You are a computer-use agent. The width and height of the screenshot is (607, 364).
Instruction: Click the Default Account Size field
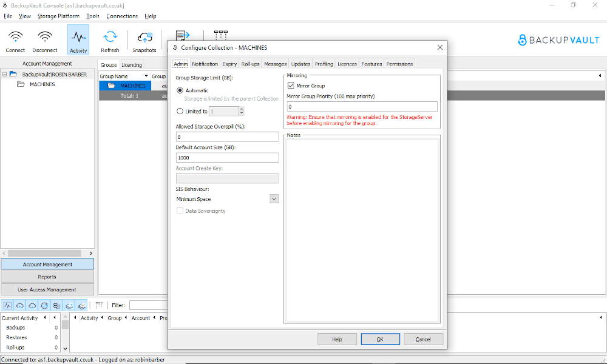[x=227, y=158]
